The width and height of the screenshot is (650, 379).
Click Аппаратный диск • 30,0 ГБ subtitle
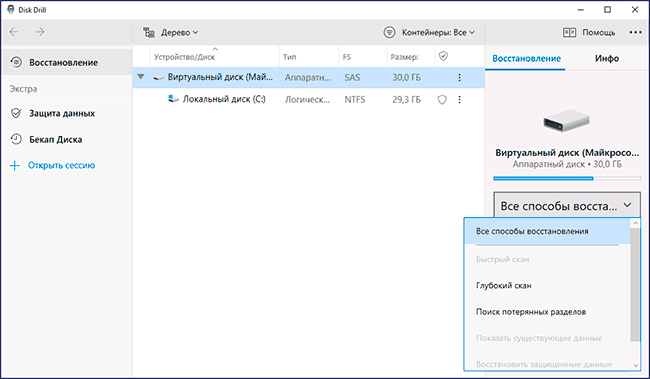tap(567, 164)
